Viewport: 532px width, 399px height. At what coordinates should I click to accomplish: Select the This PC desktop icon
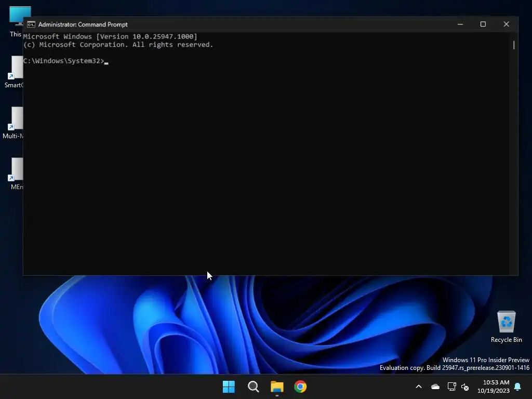tap(16, 21)
